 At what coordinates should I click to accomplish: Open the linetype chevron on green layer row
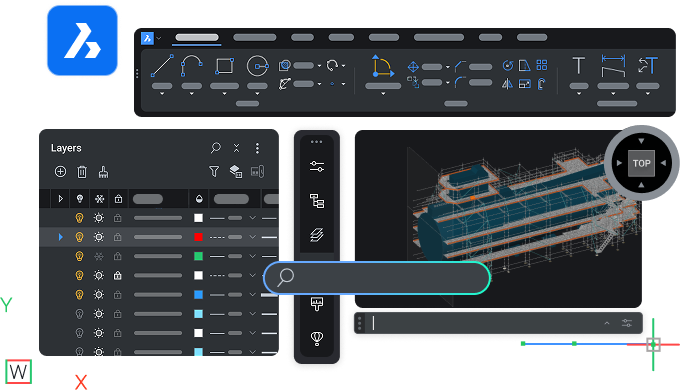coord(252,256)
